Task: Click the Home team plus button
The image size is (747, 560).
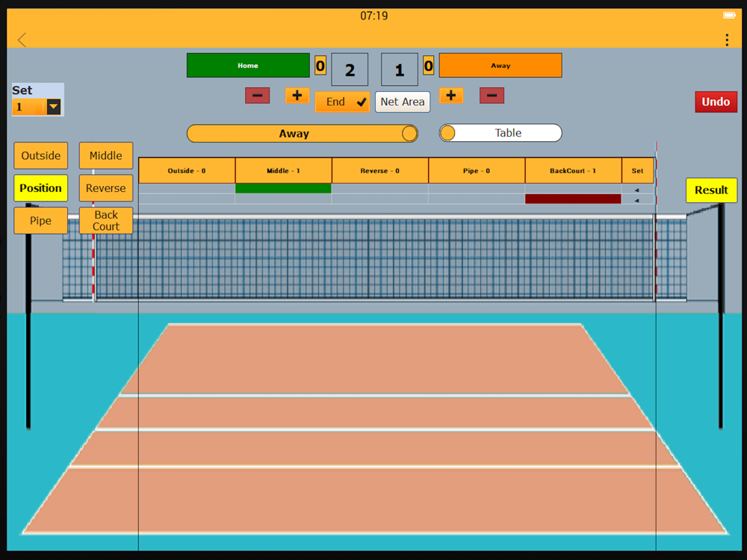Action: (297, 96)
